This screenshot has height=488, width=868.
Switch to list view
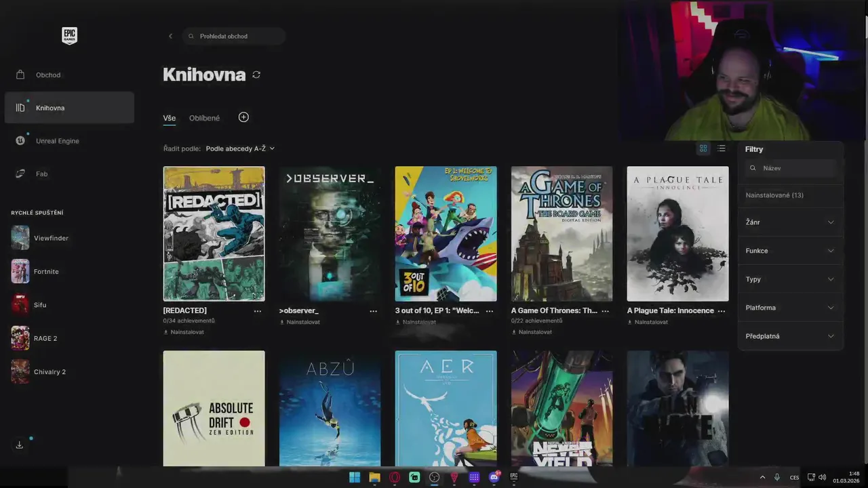pyautogui.click(x=721, y=148)
